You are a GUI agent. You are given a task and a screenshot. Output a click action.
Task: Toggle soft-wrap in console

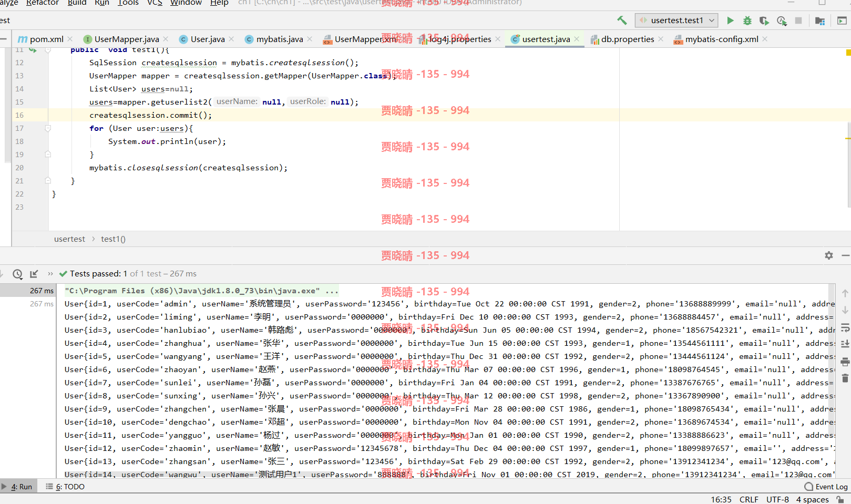point(845,327)
